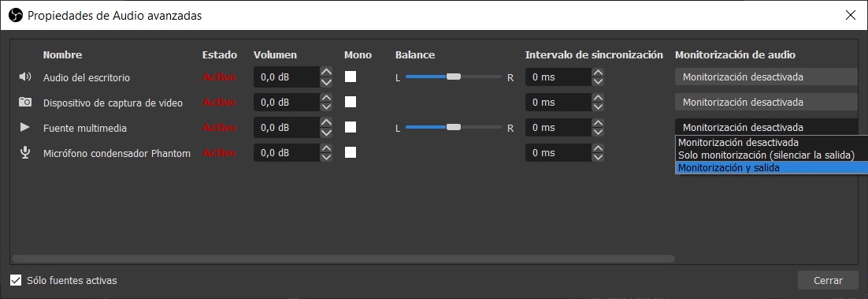The height and width of the screenshot is (299, 868).
Task: Click the OBS logo in the title bar
Action: (16, 16)
